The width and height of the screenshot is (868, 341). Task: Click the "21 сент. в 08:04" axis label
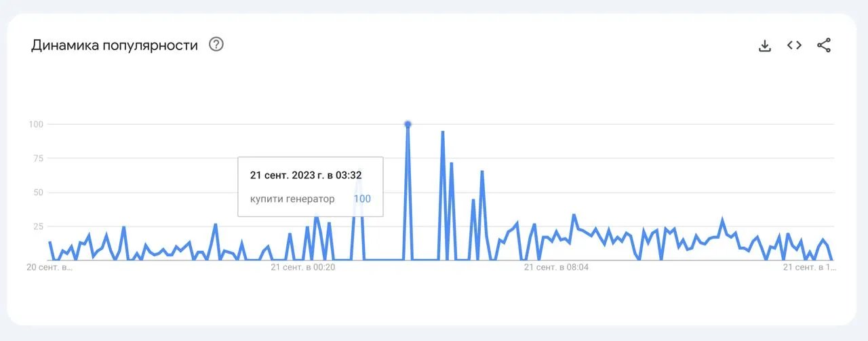tap(556, 267)
